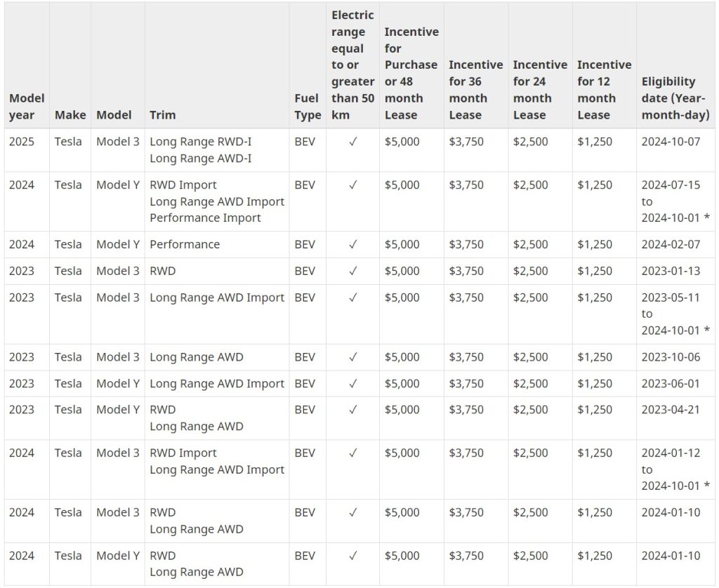The height and width of the screenshot is (588, 719).
Task: Click the checkmark for eligibility date 2023-06-01
Action: click(x=352, y=384)
